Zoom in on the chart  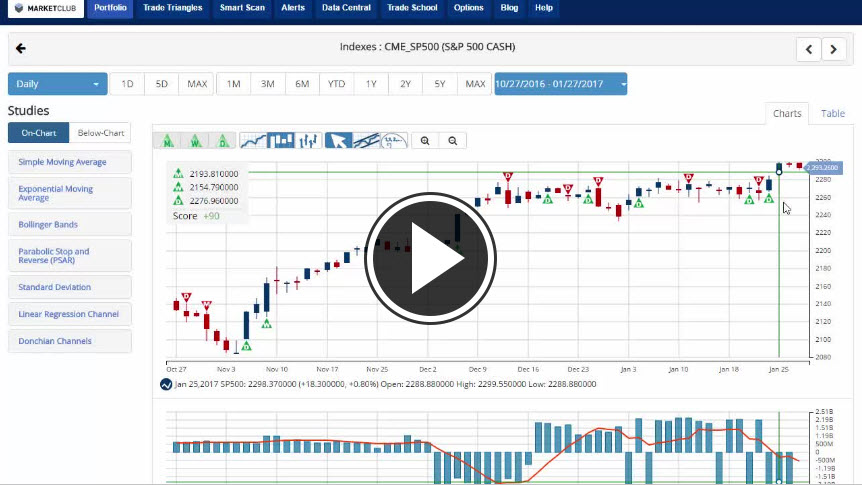pyautogui.click(x=425, y=141)
